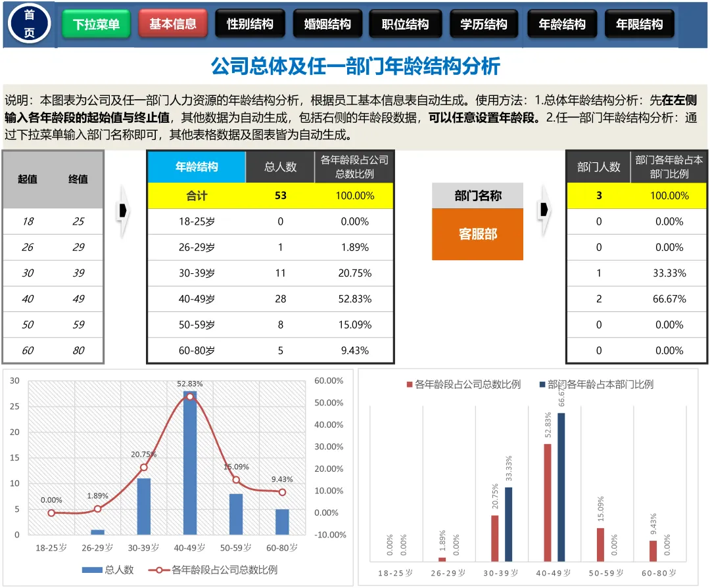Click the blue 年龄结构 table header
Viewport: 710px width, 588px height.
(x=197, y=167)
